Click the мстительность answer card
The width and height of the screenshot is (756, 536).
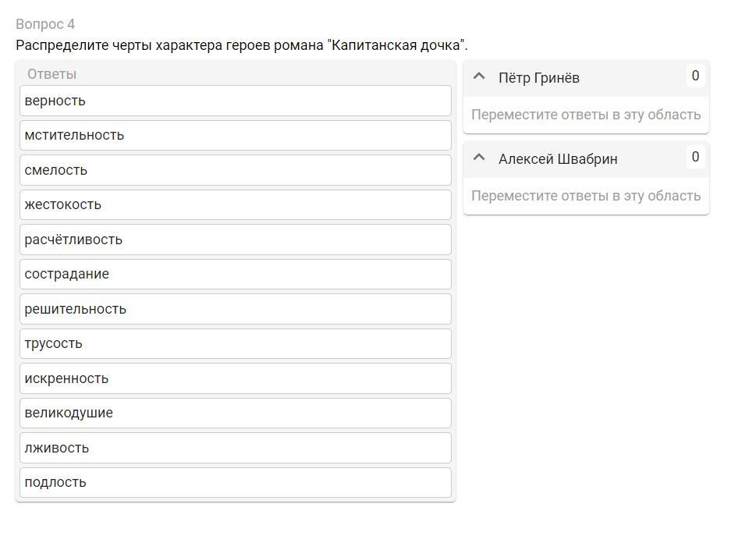tap(235, 135)
